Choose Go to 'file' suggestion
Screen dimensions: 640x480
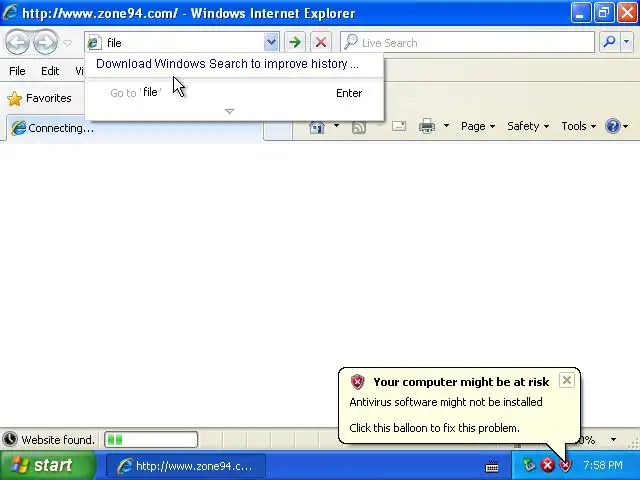(234, 93)
